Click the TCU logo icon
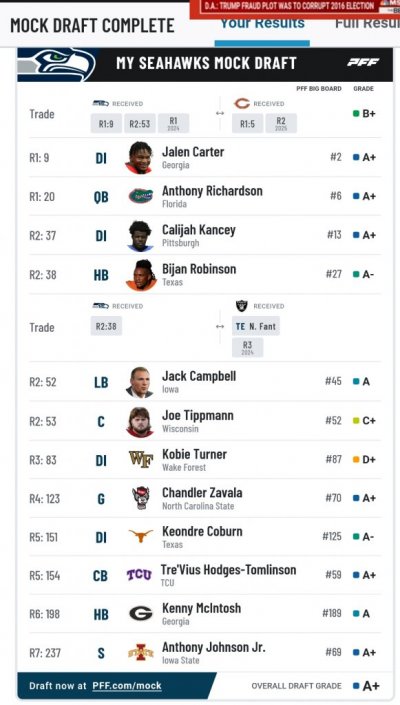The image size is (400, 705). tap(139, 575)
